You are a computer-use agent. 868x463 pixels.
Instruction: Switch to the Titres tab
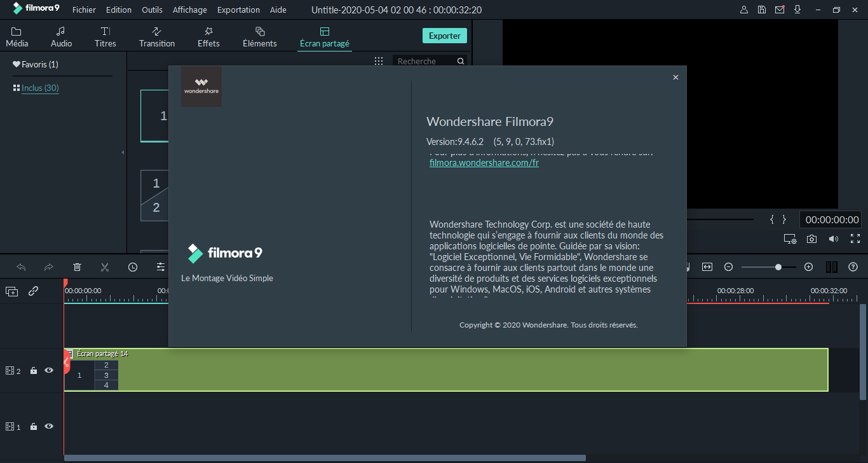(105, 38)
